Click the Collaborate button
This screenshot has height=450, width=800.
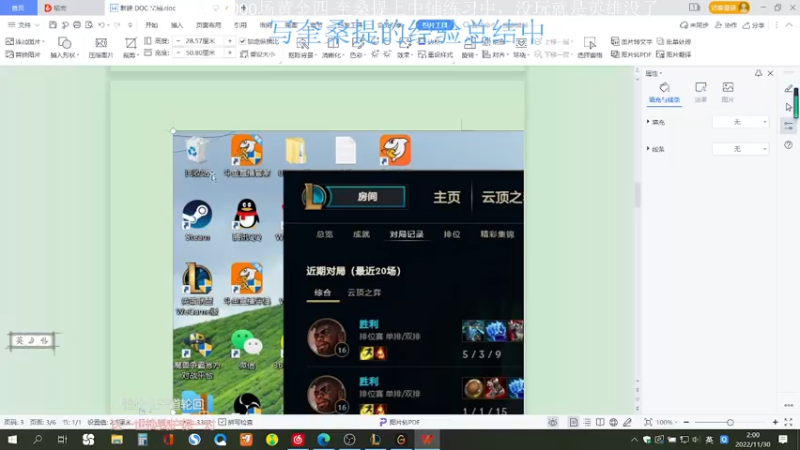726,24
